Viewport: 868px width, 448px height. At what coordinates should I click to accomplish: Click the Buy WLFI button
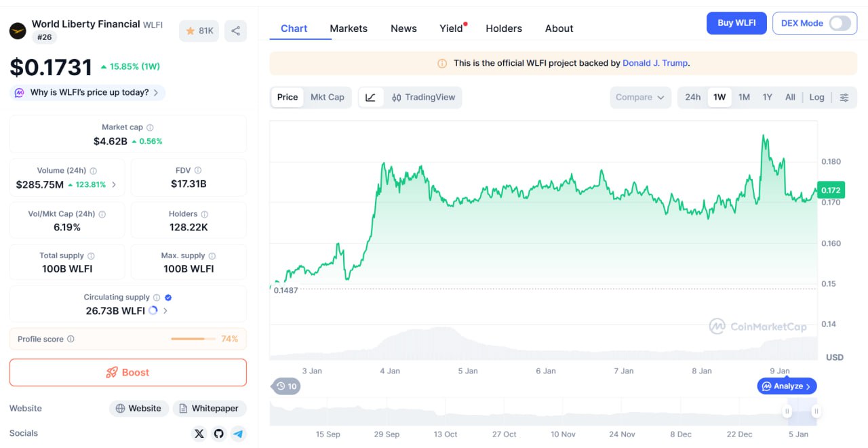(736, 23)
